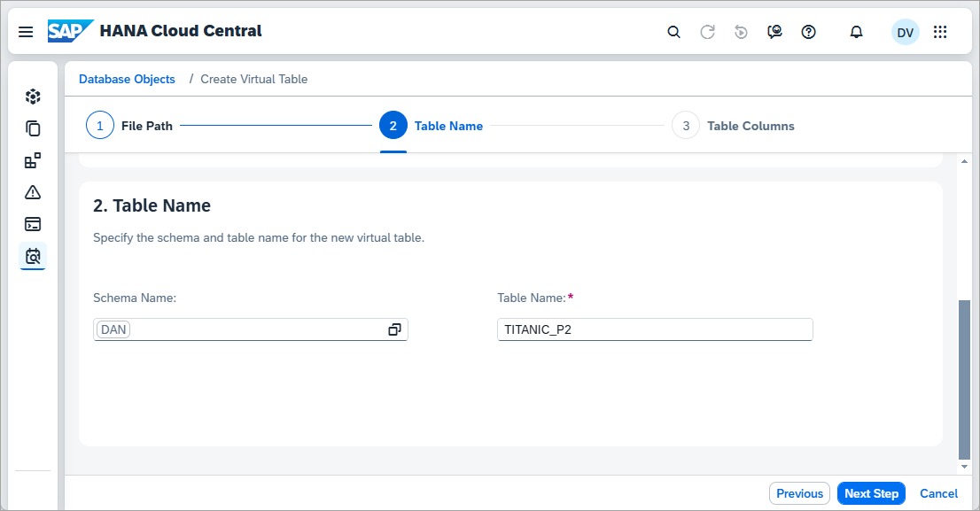Click the 'Create Virtual Table' breadcrumb text
This screenshot has height=511, width=980.
pos(253,80)
